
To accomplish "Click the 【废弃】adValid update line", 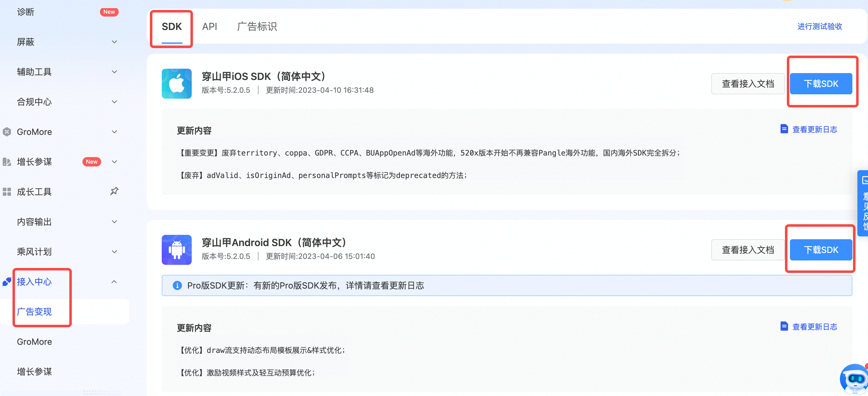I will 322,175.
